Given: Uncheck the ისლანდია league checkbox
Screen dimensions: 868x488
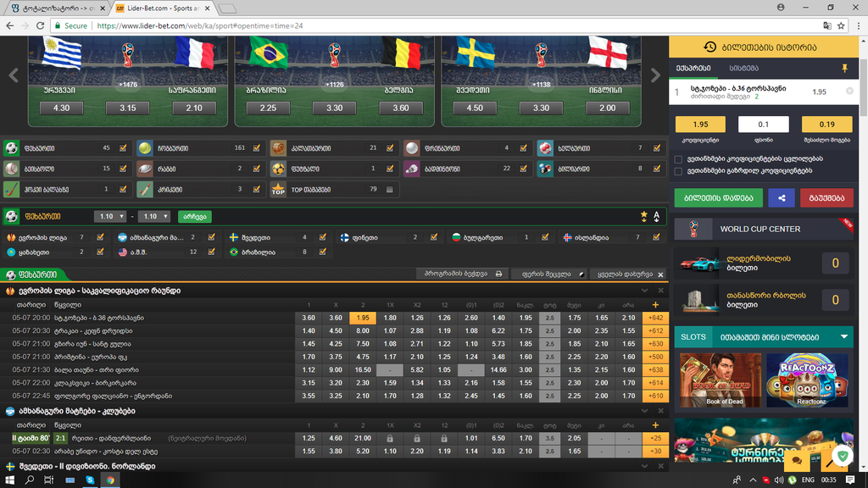Looking at the screenshot, I should point(656,237).
